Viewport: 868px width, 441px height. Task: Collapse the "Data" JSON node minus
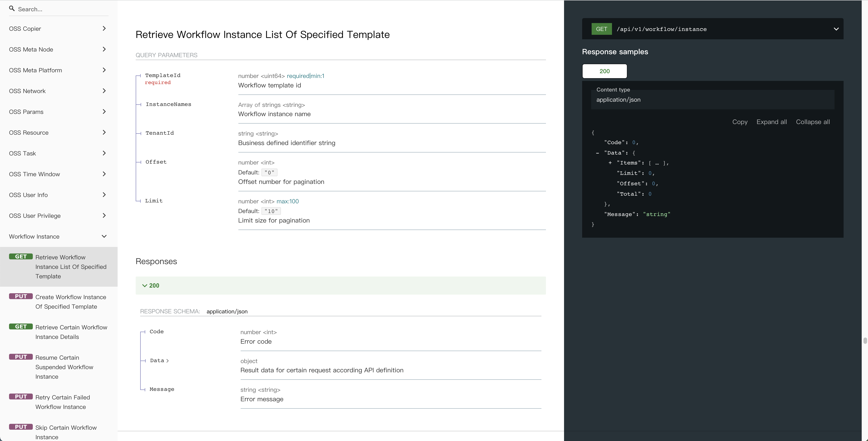click(x=598, y=153)
